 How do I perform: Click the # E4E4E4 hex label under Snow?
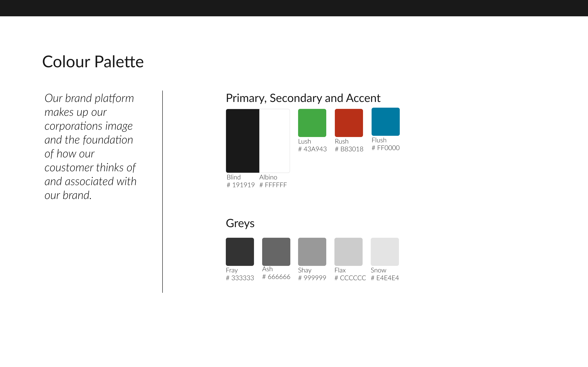click(x=385, y=278)
